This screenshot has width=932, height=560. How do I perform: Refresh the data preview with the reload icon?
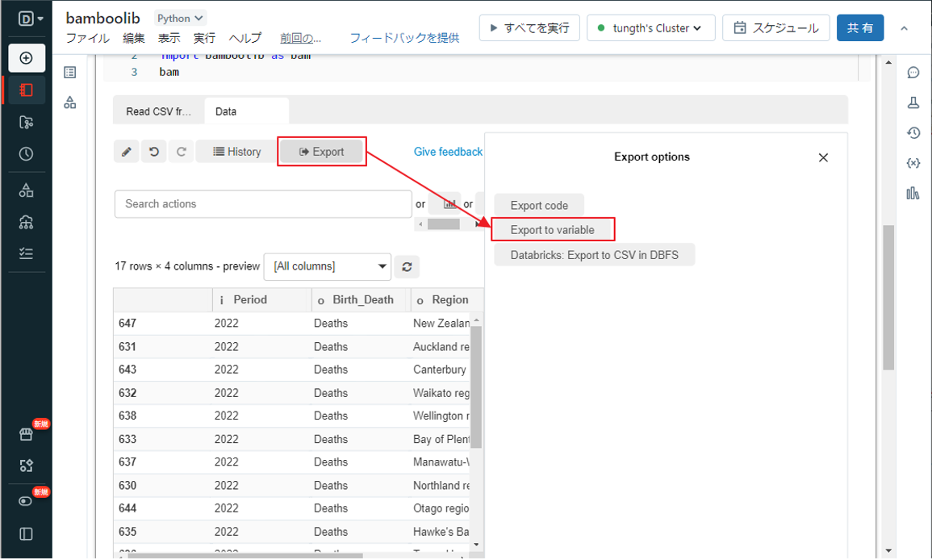coord(407,267)
